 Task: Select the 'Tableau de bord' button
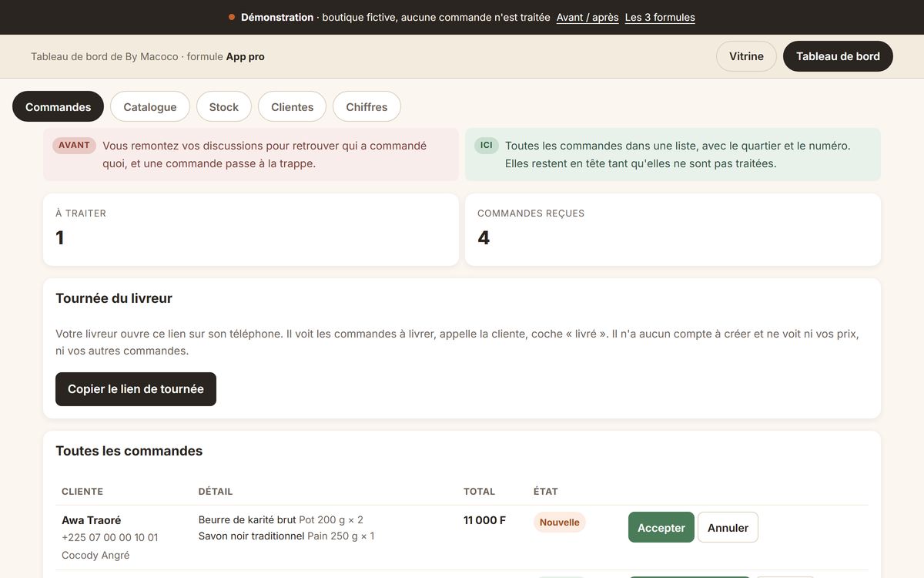coord(838,56)
